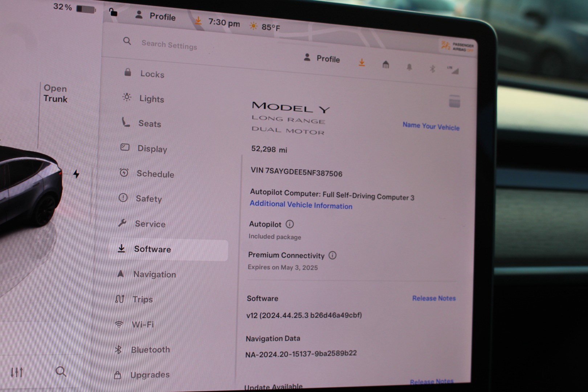Tap info icon next to Premium Connectivity
Viewport: 588px width, 392px height.
332,256
